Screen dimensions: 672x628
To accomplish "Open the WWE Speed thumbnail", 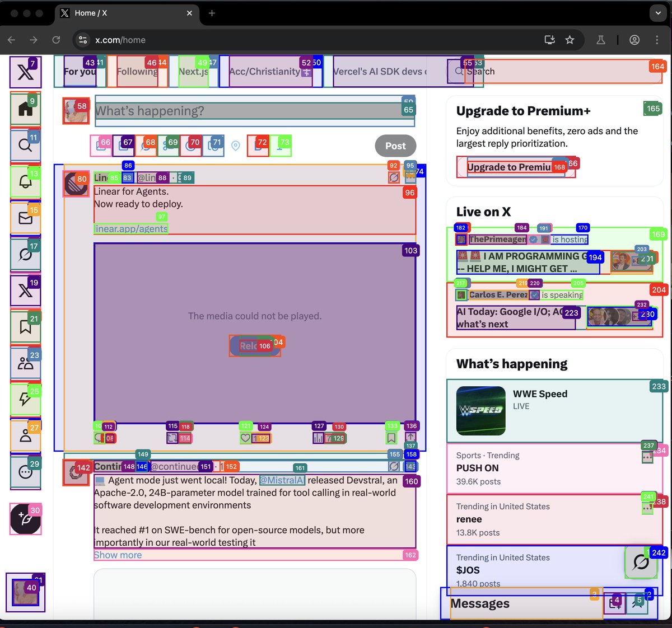I will [481, 411].
